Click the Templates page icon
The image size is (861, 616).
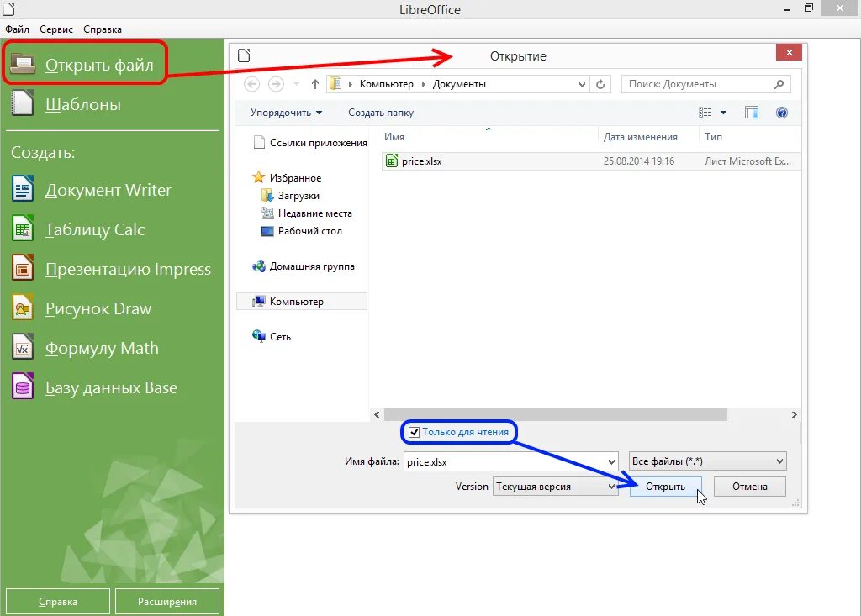[x=23, y=103]
